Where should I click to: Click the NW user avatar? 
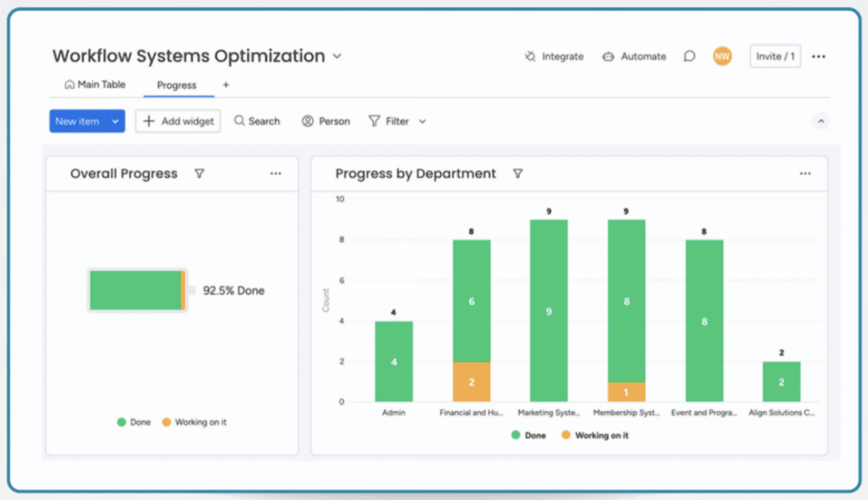click(x=721, y=56)
